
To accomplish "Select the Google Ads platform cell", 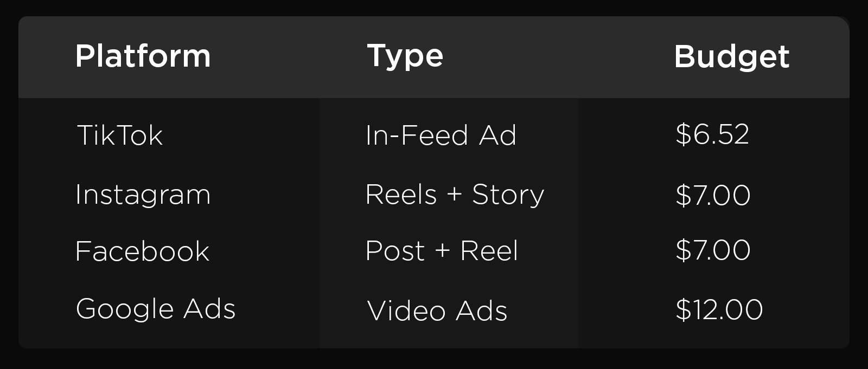I will click(x=156, y=309).
